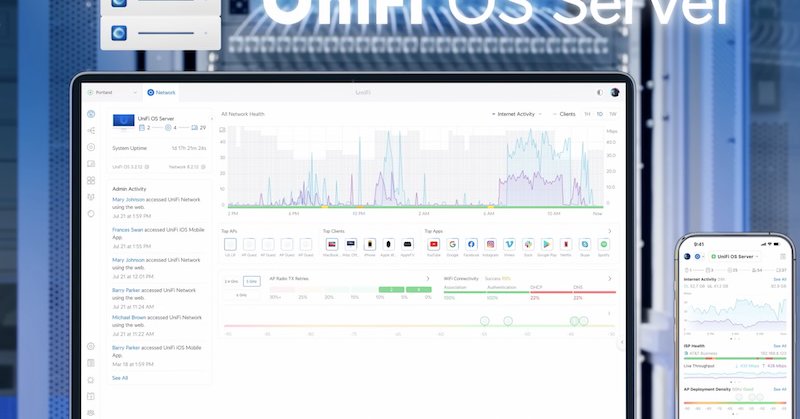The height and width of the screenshot is (419, 800).
Task: Tap See All beside Internet Activity on phone
Action: pyautogui.click(x=780, y=280)
